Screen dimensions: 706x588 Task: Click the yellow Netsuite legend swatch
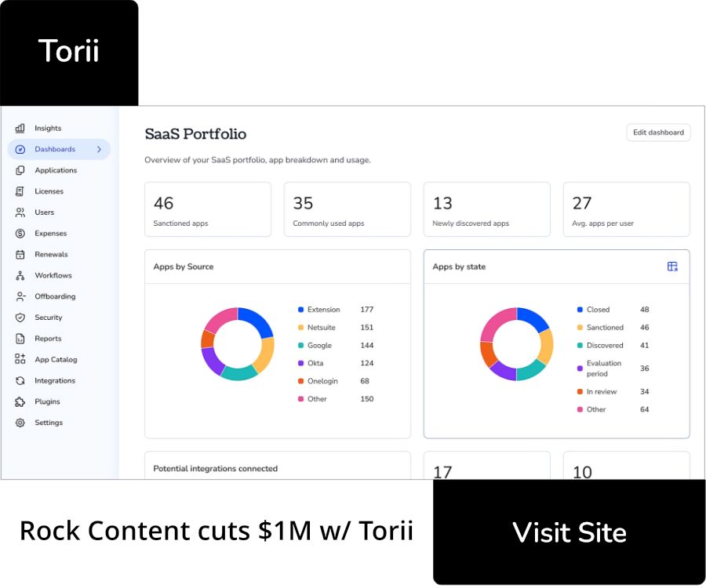coord(300,328)
